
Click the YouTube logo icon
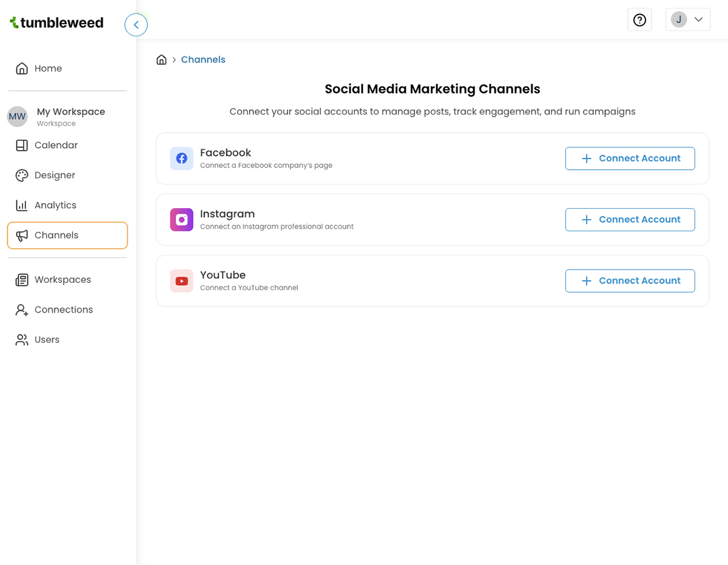[x=181, y=280]
